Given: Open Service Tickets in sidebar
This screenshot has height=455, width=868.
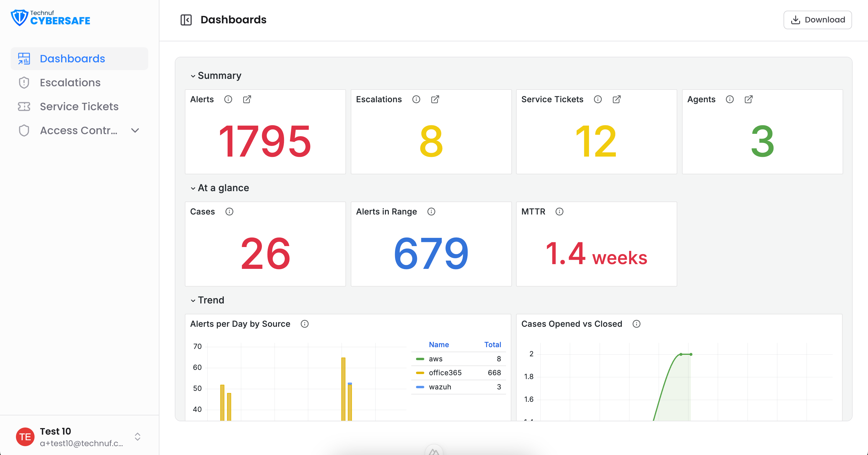Looking at the screenshot, I should 79,107.
